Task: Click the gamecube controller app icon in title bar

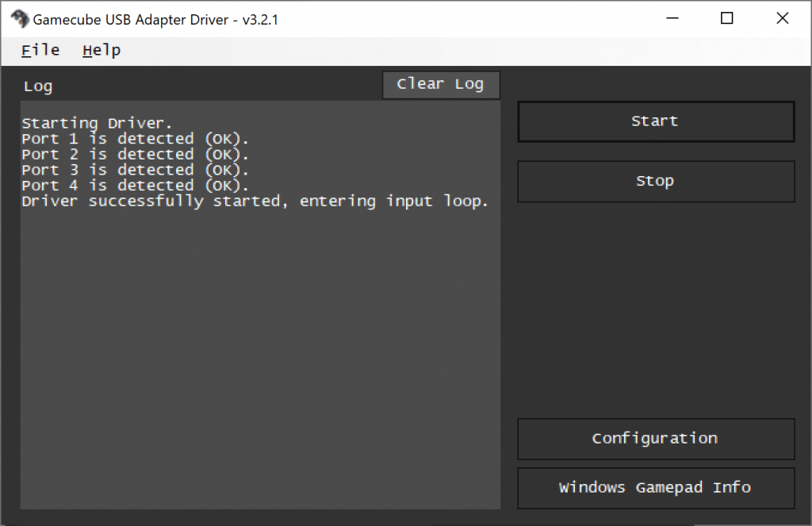Action: point(20,19)
